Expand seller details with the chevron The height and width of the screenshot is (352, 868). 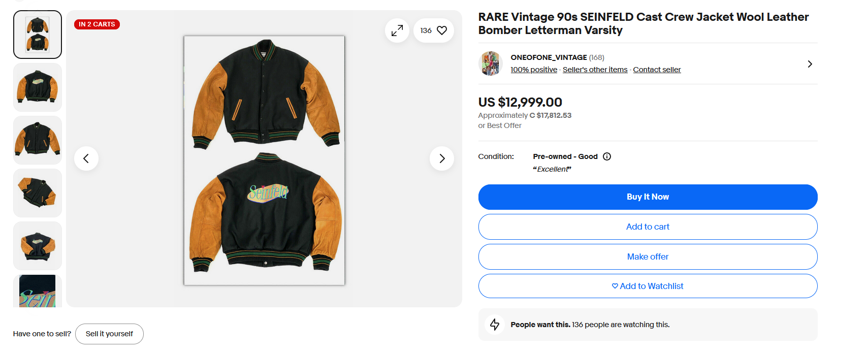810,64
